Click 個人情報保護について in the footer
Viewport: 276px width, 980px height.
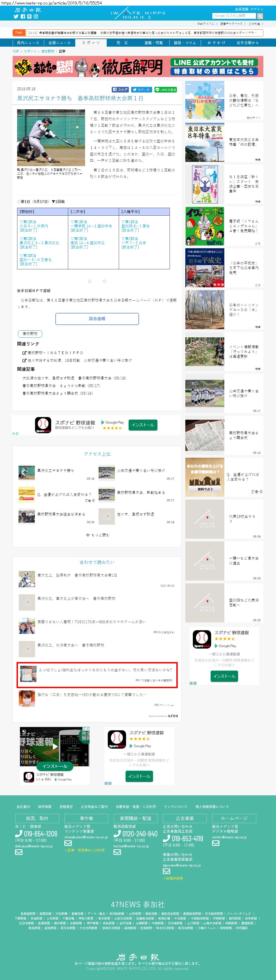[x=212, y=807]
